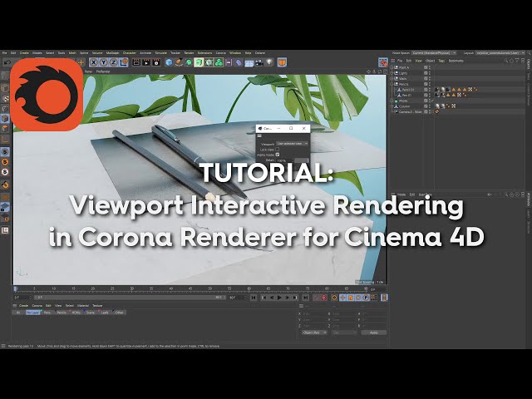Open the Corona menu in main menu bar
Image resolution: width=532 pixels, height=399 pixels.
pos(221,53)
